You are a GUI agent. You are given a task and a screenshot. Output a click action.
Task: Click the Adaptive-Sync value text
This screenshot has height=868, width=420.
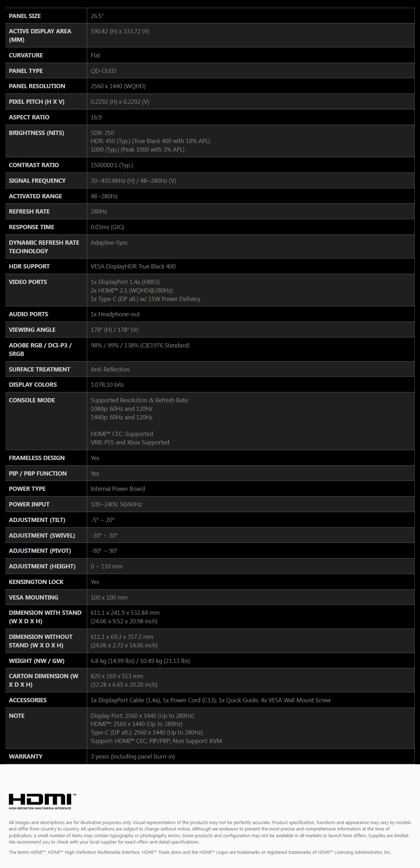(x=110, y=243)
